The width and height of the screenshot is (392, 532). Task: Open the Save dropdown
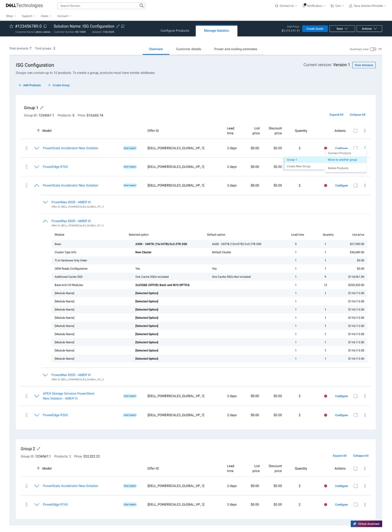342,29
